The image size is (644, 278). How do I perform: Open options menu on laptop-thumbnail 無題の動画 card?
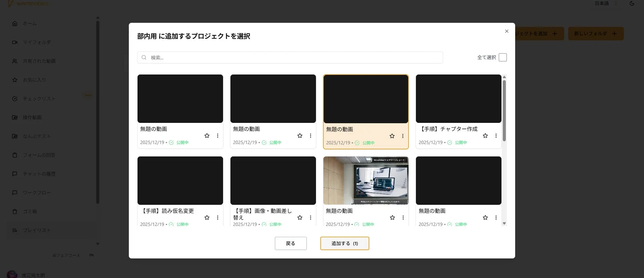(403, 218)
